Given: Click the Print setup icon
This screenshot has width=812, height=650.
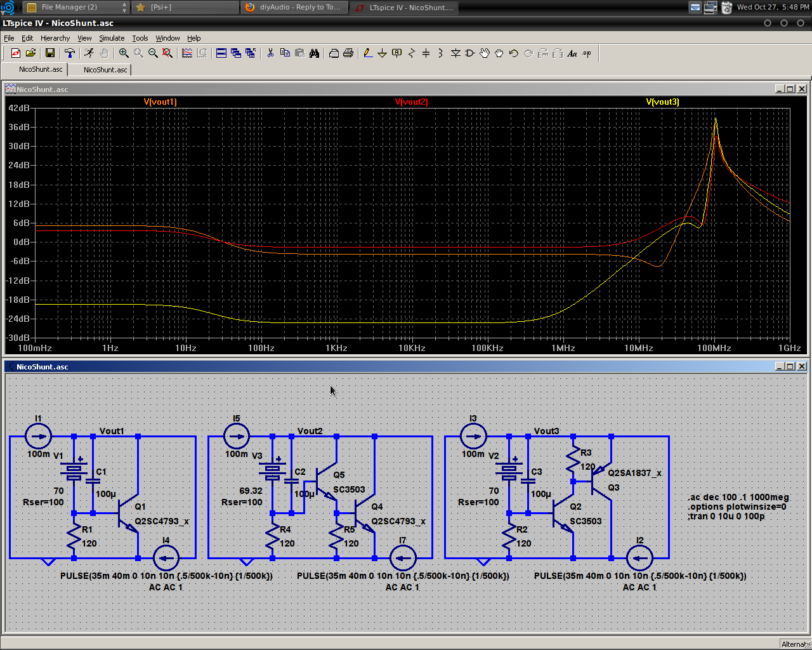Looking at the screenshot, I should tap(348, 53).
